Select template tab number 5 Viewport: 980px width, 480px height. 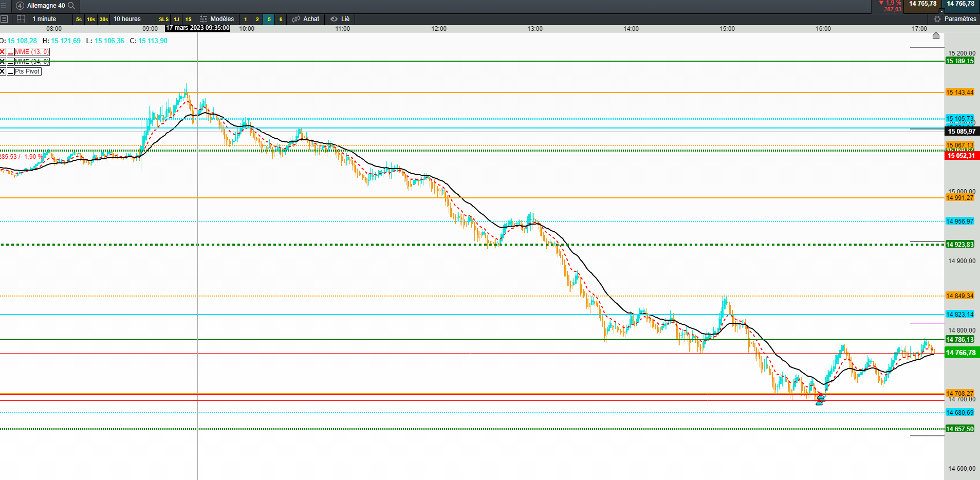click(269, 20)
